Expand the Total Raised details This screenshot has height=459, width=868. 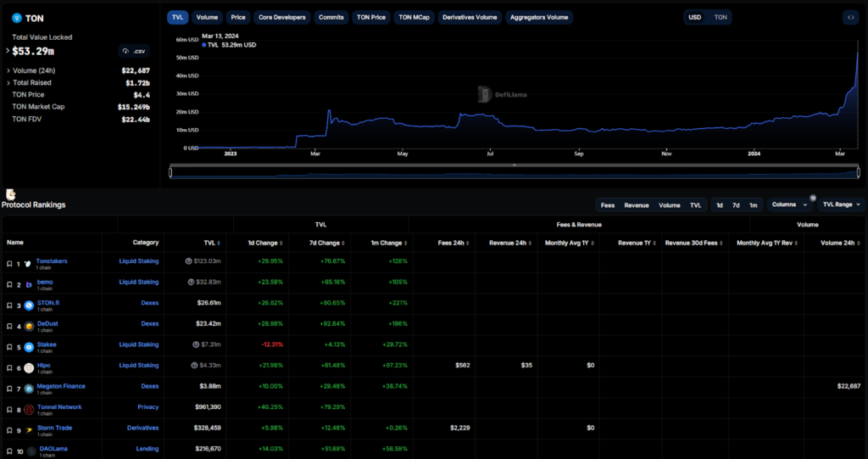pos(8,82)
